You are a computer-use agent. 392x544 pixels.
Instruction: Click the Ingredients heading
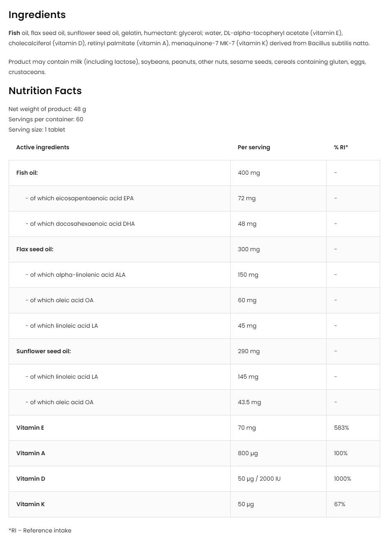click(37, 15)
